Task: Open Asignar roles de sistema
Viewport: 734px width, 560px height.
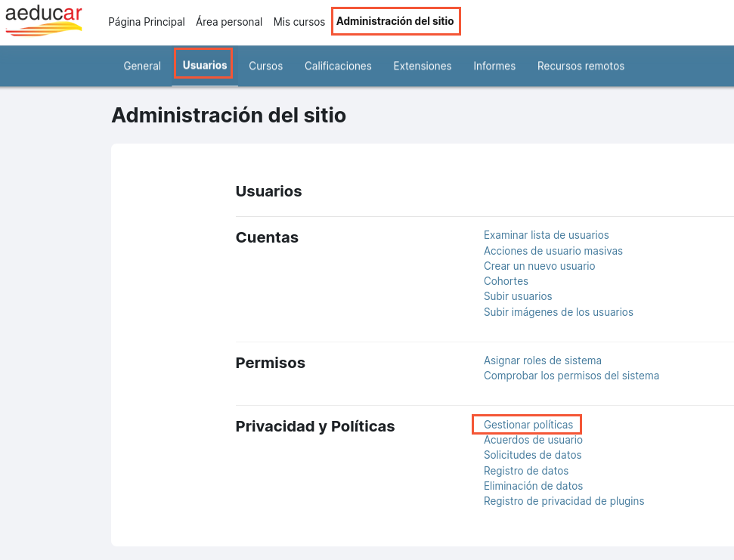Action: point(542,360)
